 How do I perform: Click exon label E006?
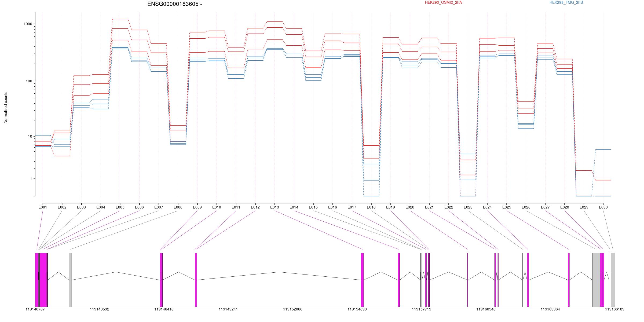coord(139,207)
